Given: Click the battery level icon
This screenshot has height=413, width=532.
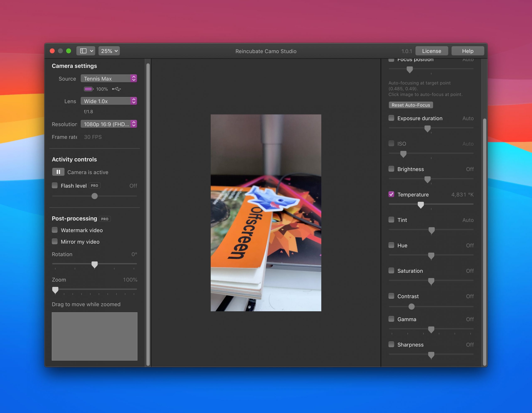Looking at the screenshot, I should click(x=89, y=89).
